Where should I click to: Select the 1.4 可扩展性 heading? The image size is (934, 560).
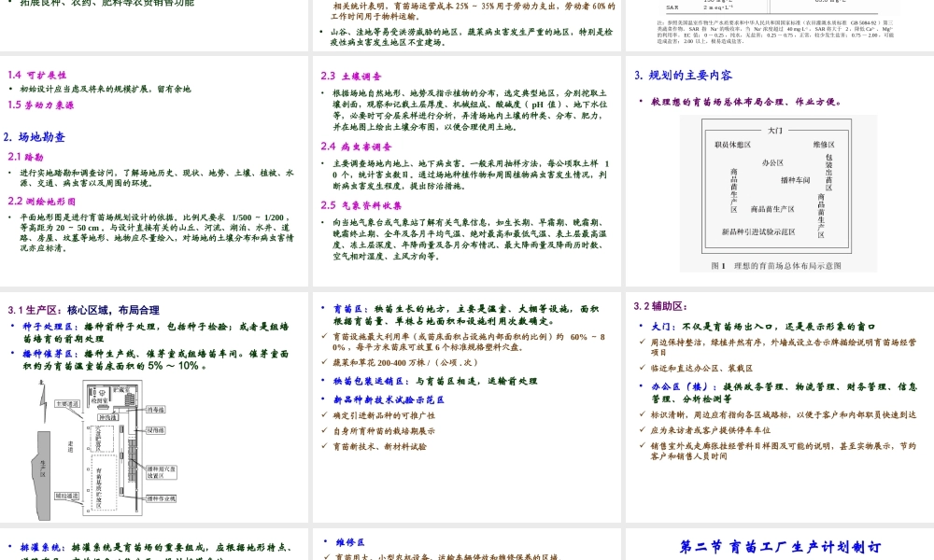coord(36,74)
